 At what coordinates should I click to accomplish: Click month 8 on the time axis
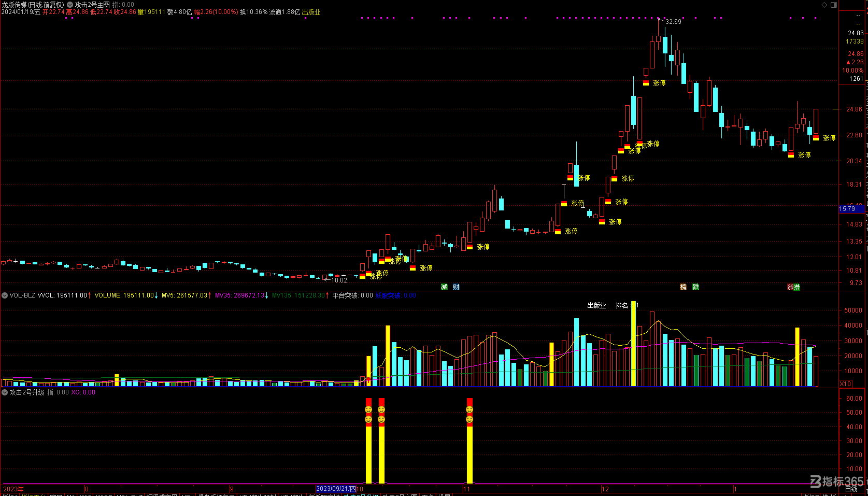(87, 489)
